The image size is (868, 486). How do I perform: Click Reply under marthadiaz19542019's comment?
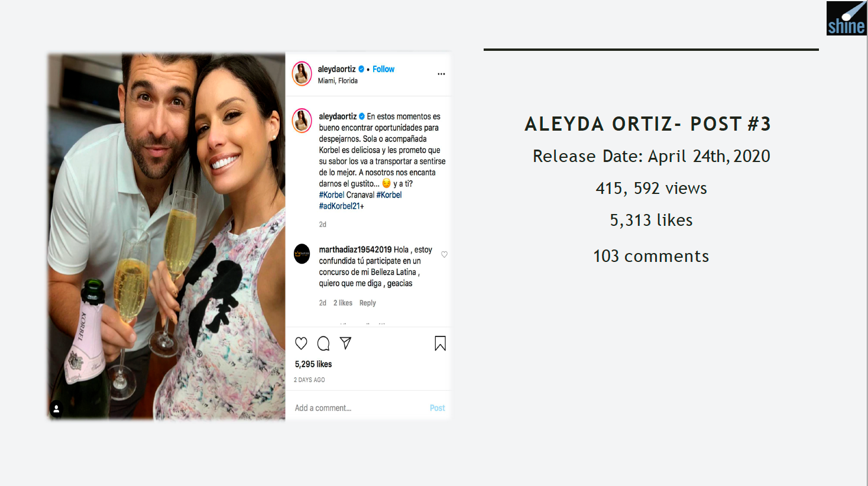click(x=367, y=303)
